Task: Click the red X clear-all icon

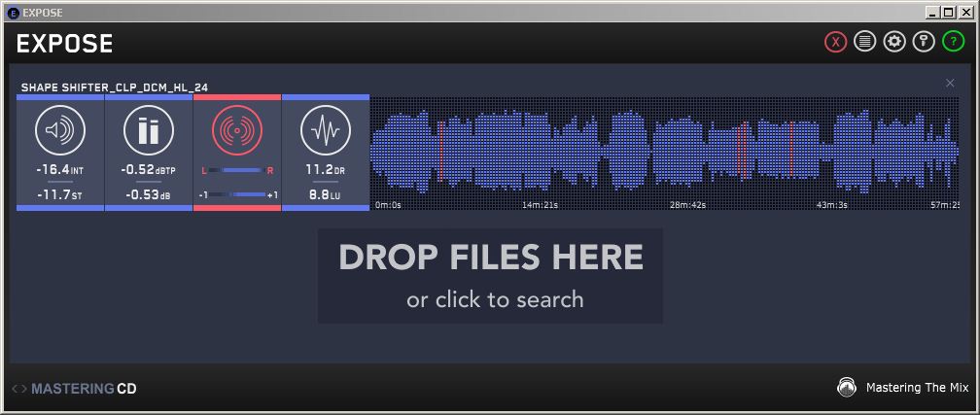Action: pyautogui.click(x=835, y=42)
